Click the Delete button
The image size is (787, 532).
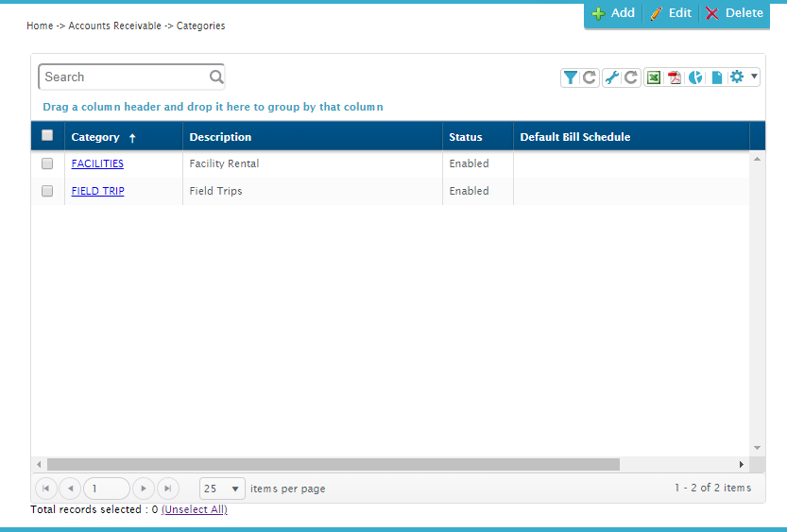(x=734, y=13)
